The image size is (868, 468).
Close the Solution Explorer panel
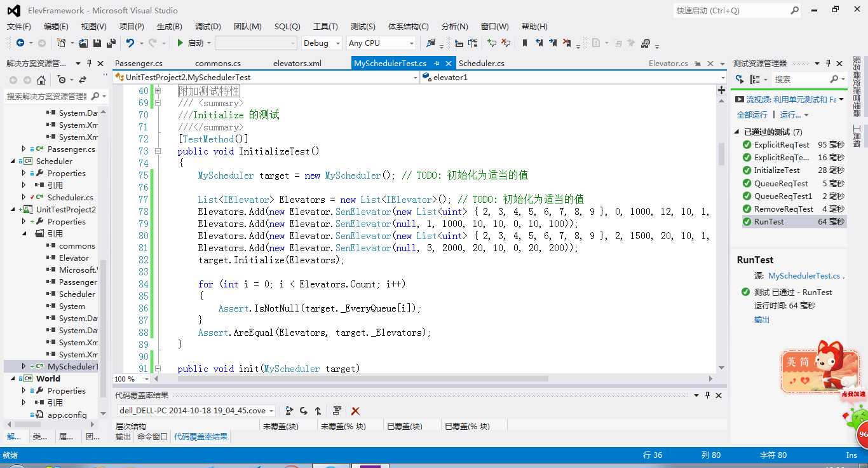(x=100, y=64)
